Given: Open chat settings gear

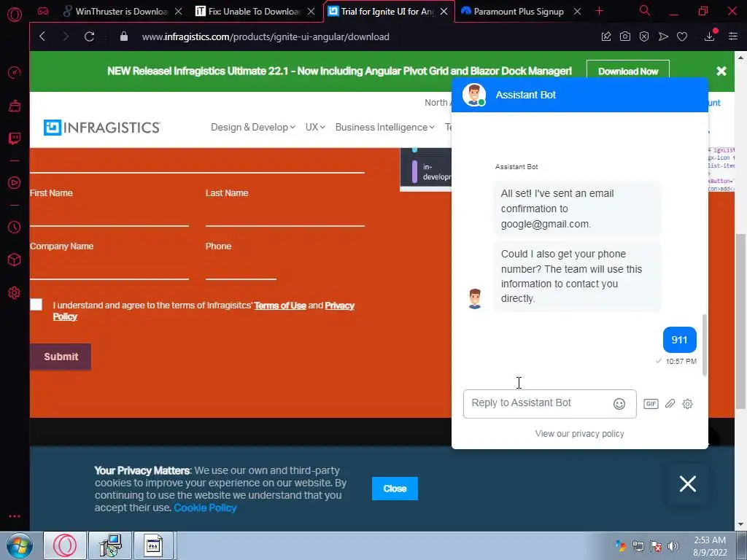Looking at the screenshot, I should coord(687,404).
